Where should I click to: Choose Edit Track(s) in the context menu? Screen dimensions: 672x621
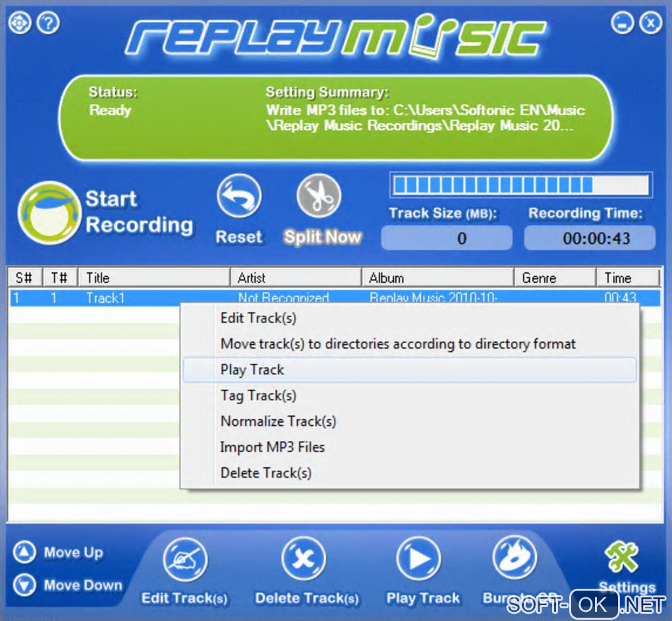point(410,318)
